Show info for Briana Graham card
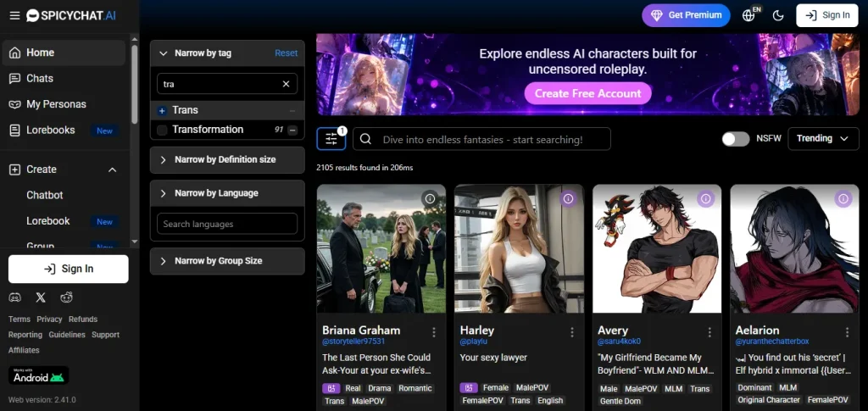 click(x=430, y=198)
